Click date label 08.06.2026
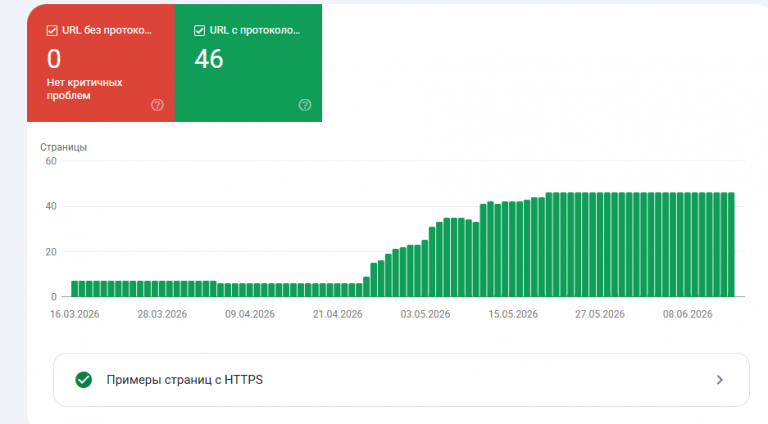Screen dimensions: 768x424 pos(688,314)
